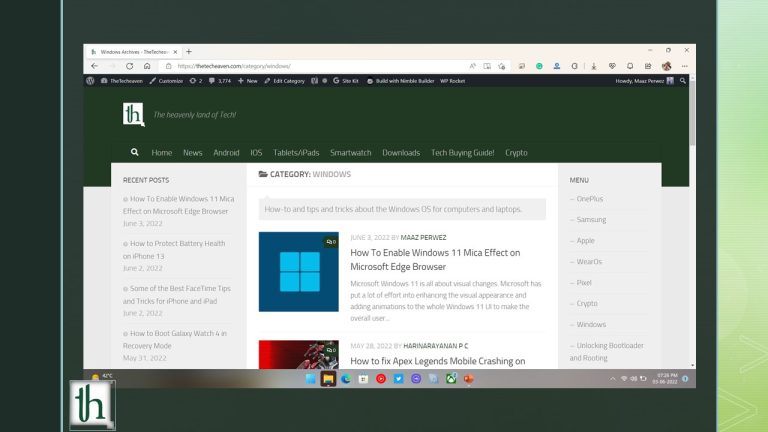Click the admin bar search magnifier
Viewport: 768px width, 432px height.
point(682,81)
